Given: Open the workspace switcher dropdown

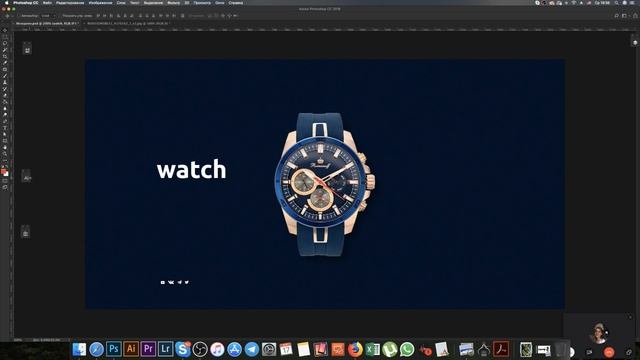Looking at the screenshot, I should pyautogui.click(x=625, y=16).
